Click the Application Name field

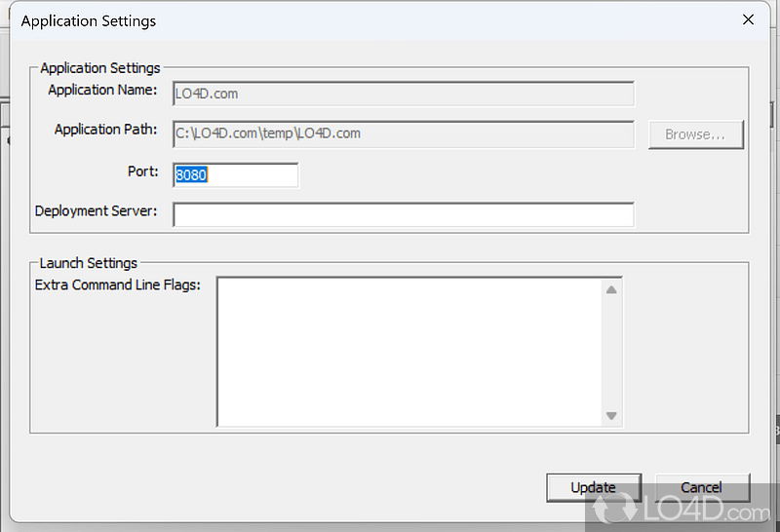point(404,94)
